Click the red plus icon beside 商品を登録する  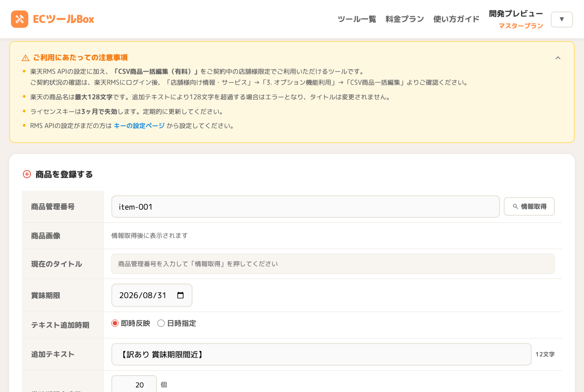coord(27,174)
